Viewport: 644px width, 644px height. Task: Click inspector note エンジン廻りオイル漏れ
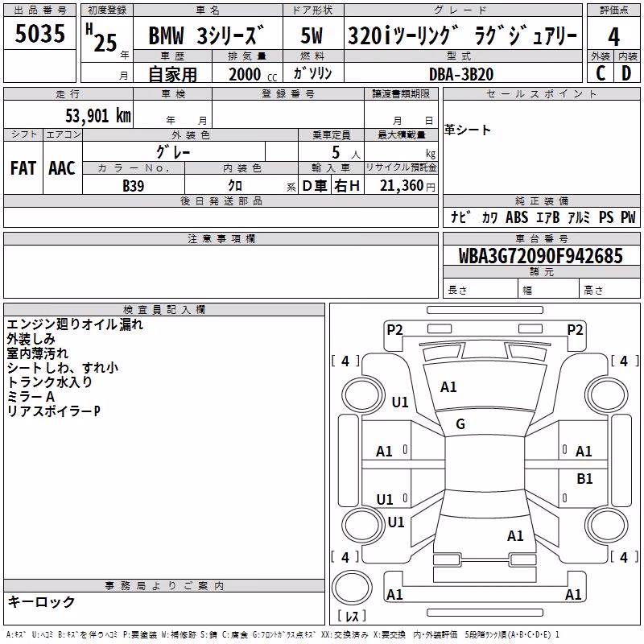pyautogui.click(x=75, y=324)
